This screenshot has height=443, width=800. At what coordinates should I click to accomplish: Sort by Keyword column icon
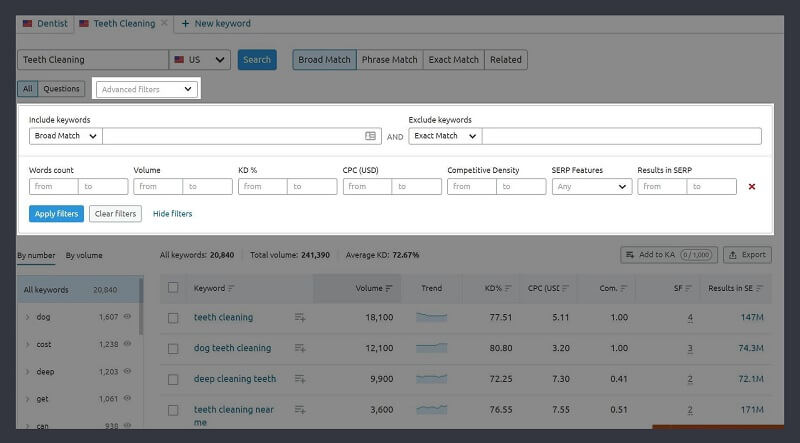(231, 288)
